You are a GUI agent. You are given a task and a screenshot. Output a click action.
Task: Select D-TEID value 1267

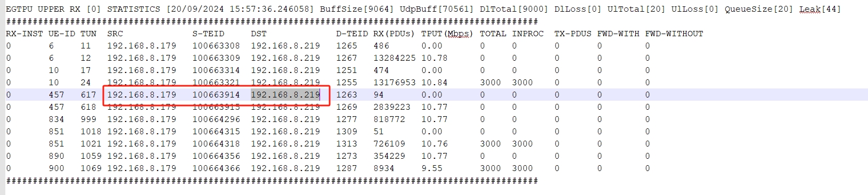pyautogui.click(x=347, y=58)
